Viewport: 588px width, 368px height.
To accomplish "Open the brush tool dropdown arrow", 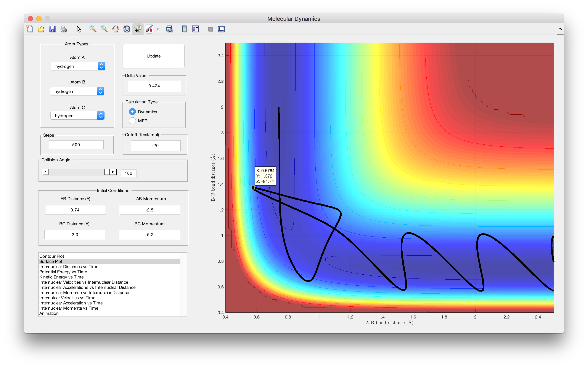I will tap(158, 29).
